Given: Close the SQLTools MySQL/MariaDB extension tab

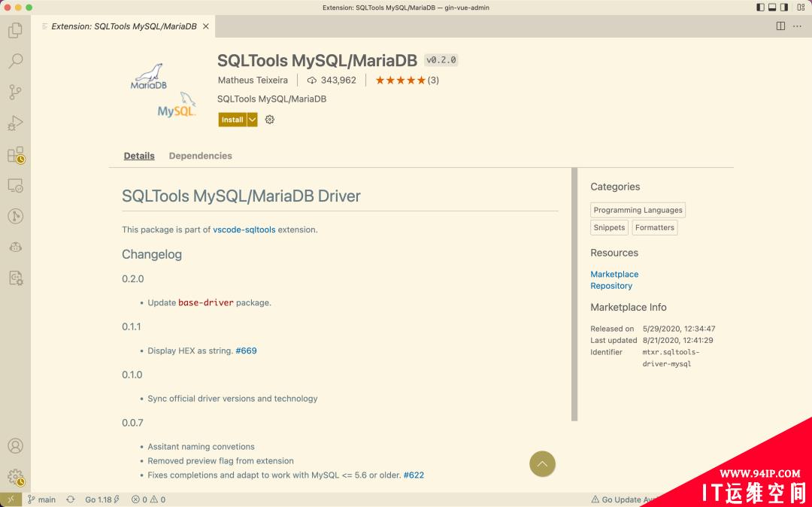Looking at the screenshot, I should coord(205,26).
